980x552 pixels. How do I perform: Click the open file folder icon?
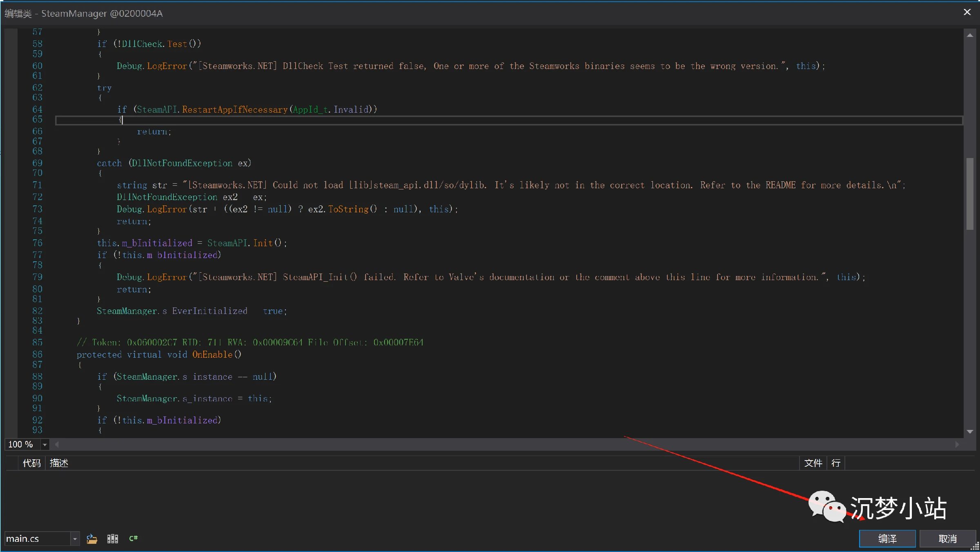[92, 539]
